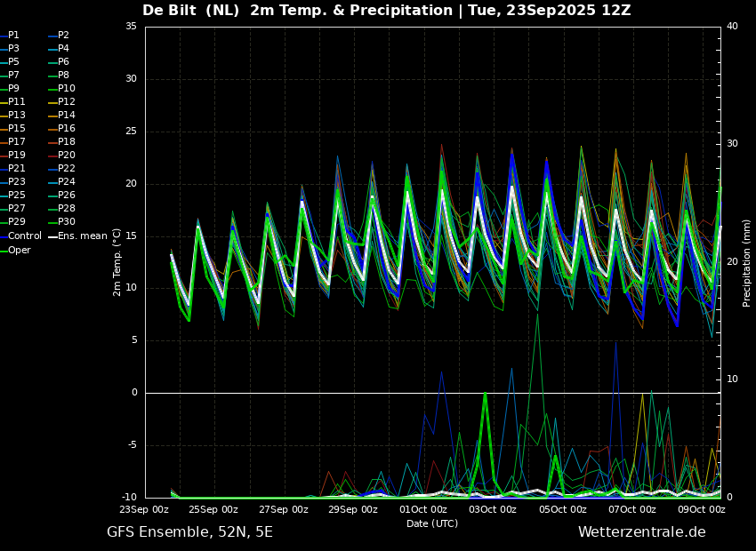Screen dimensions: 756x551
Task: Select the P11 legend label
Action: pos(17,102)
